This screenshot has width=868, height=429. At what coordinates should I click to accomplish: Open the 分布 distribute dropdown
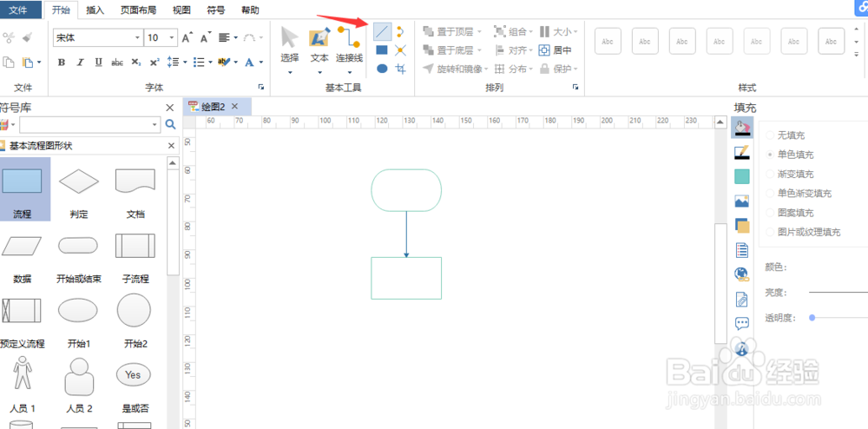coord(531,69)
